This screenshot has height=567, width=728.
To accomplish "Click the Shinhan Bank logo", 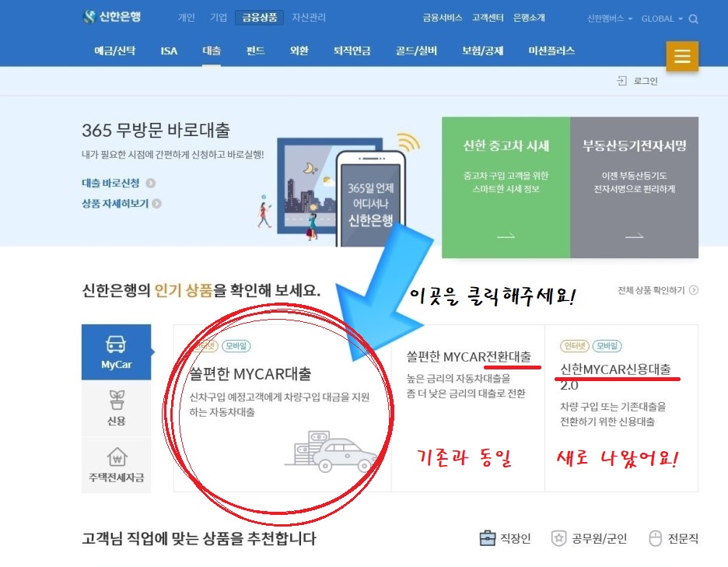I will [111, 16].
